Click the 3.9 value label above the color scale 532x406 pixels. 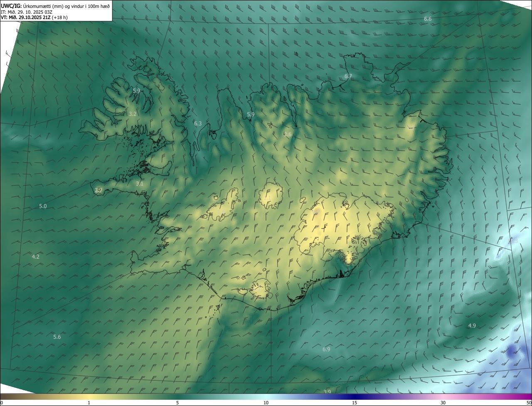pyautogui.click(x=327, y=392)
